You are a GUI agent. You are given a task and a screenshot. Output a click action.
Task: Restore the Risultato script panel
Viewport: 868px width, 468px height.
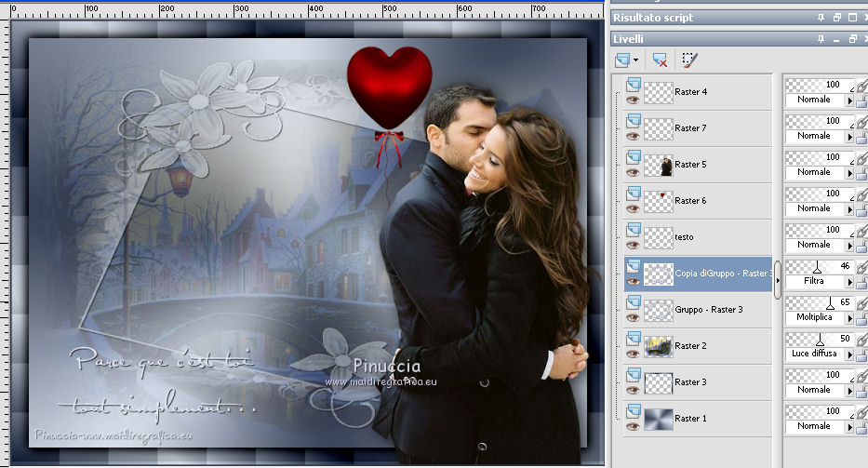[836, 18]
